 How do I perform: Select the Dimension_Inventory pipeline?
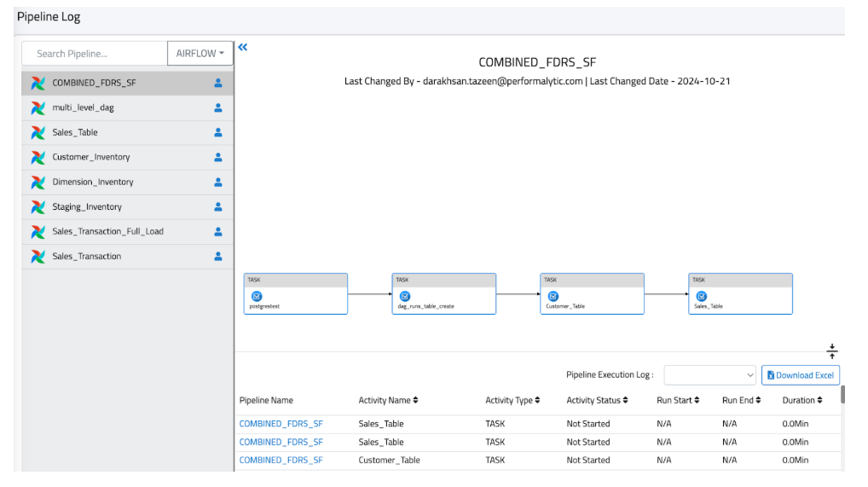pos(127,183)
